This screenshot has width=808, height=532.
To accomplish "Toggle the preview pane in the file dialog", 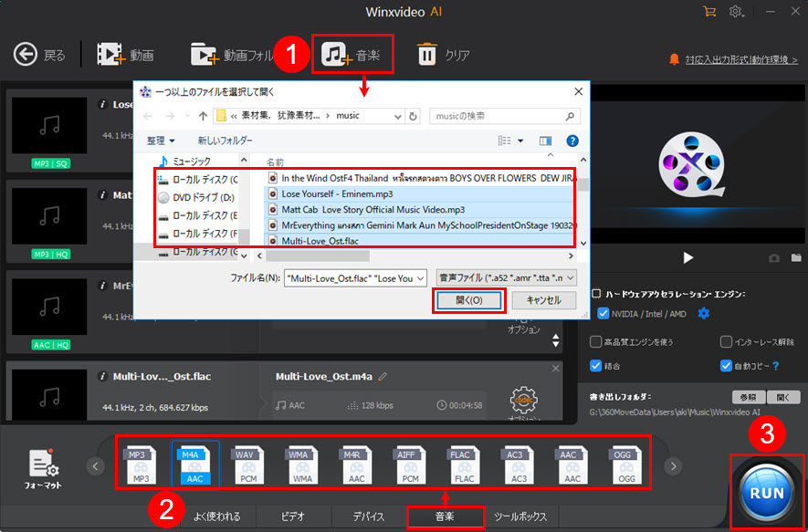I will coord(545,141).
